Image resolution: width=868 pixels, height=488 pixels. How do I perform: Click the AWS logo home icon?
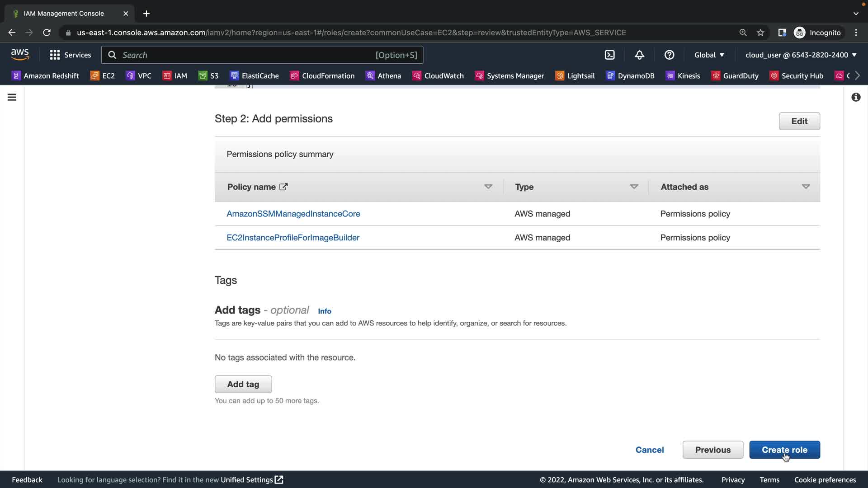click(20, 55)
